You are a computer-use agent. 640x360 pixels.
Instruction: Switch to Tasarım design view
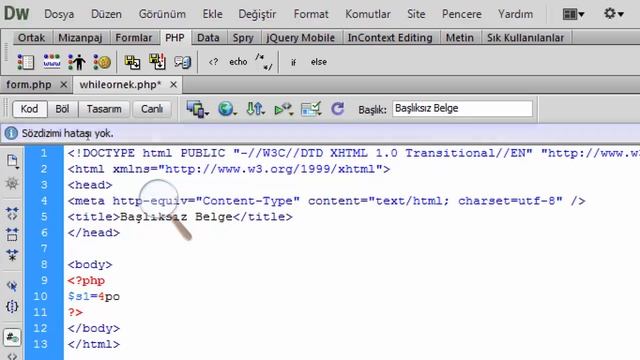click(x=104, y=109)
